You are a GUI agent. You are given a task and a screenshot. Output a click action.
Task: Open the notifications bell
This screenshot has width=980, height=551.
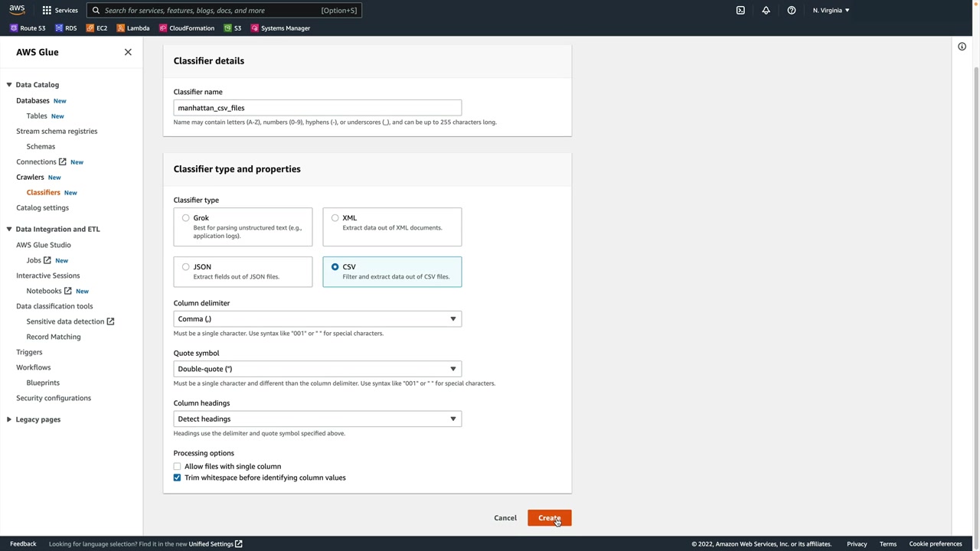[766, 10]
